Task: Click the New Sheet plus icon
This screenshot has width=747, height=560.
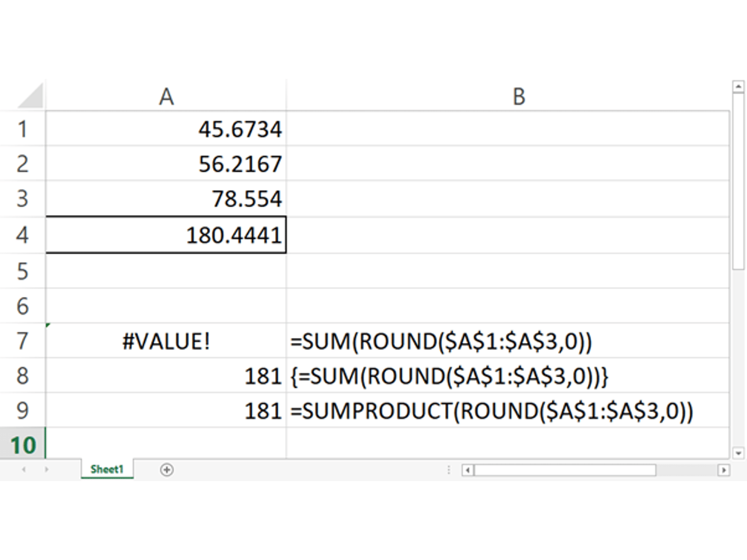Action: coord(167,469)
